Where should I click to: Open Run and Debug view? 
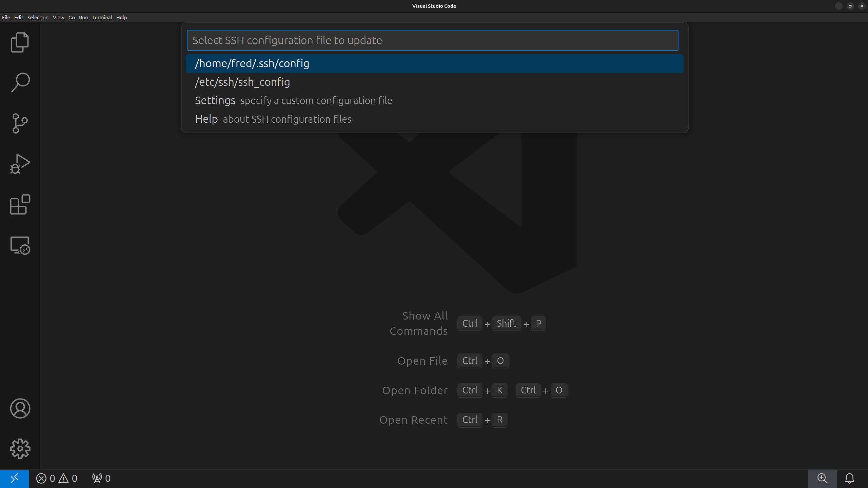(x=20, y=164)
